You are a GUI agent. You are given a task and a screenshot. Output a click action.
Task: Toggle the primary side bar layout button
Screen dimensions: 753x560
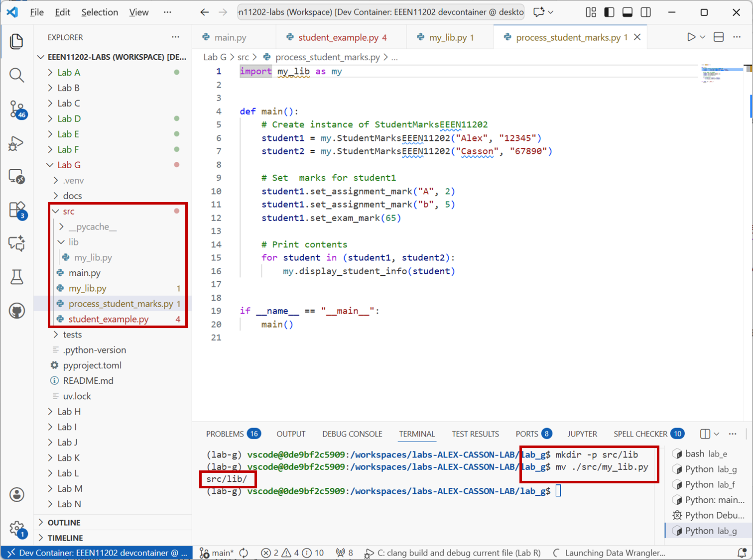pyautogui.click(x=609, y=12)
